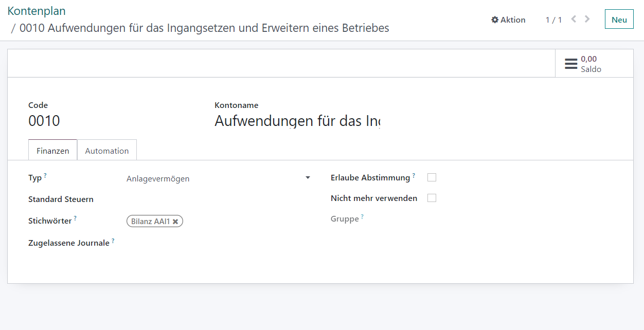Click the Saldo hamburger lines icon

(x=571, y=64)
